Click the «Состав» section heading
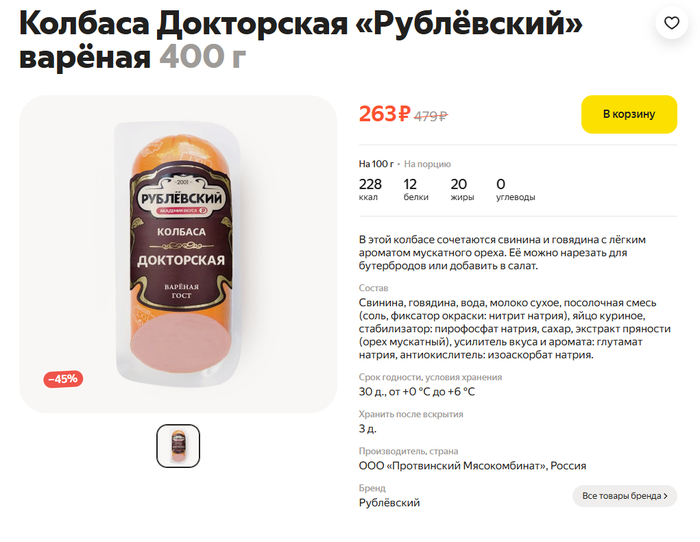This screenshot has height=542, width=700. point(374,288)
